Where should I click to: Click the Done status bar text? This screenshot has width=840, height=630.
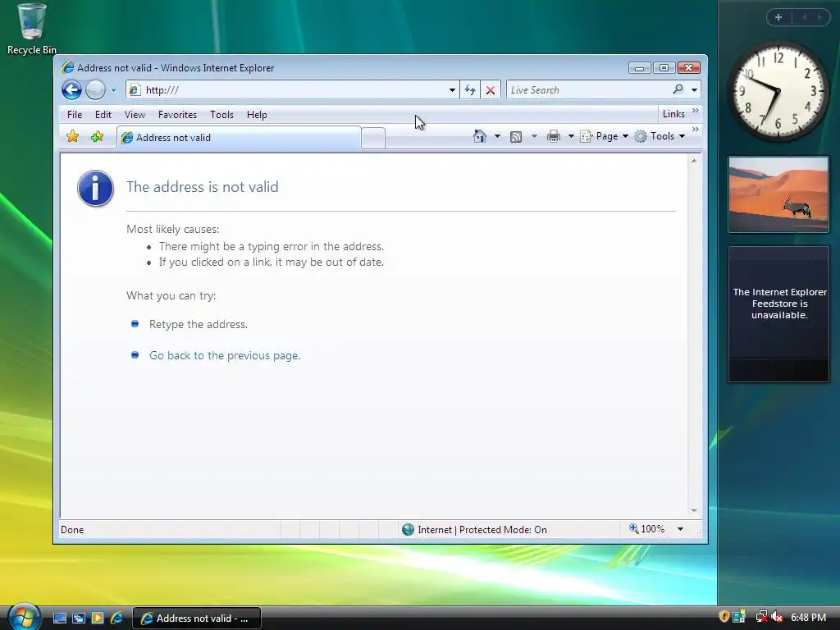tap(72, 530)
